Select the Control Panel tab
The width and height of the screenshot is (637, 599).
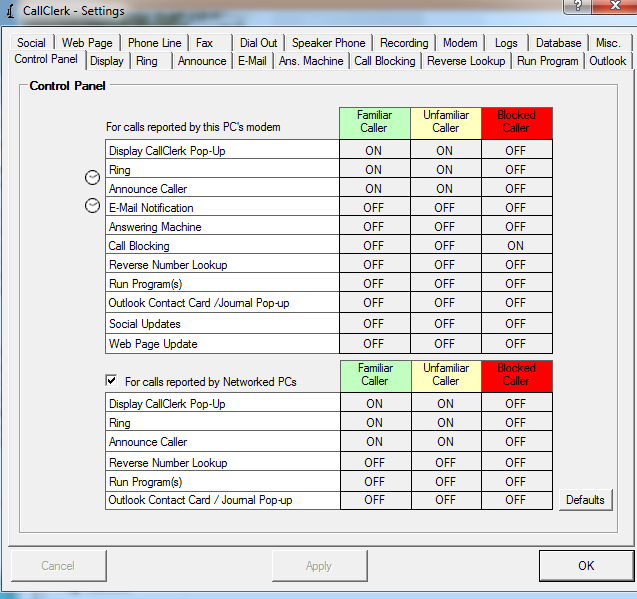[46, 59]
